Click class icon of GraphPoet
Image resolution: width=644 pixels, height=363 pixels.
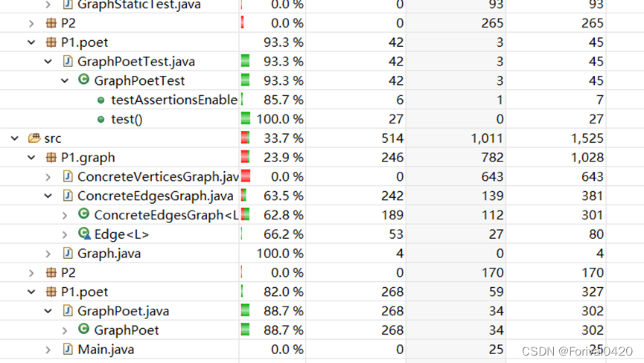pyautogui.click(x=84, y=329)
